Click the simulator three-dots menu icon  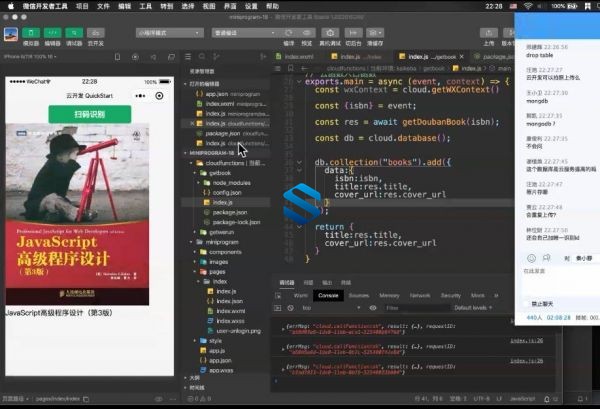[x=140, y=96]
